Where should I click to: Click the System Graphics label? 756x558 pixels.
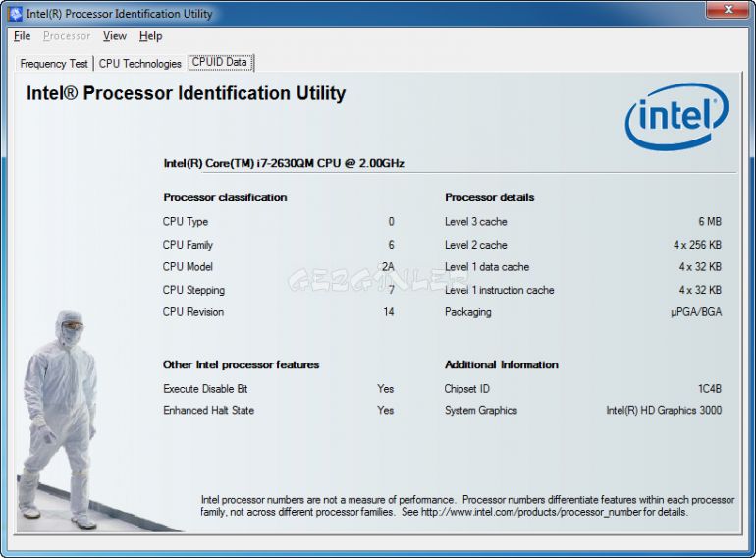[x=481, y=410]
